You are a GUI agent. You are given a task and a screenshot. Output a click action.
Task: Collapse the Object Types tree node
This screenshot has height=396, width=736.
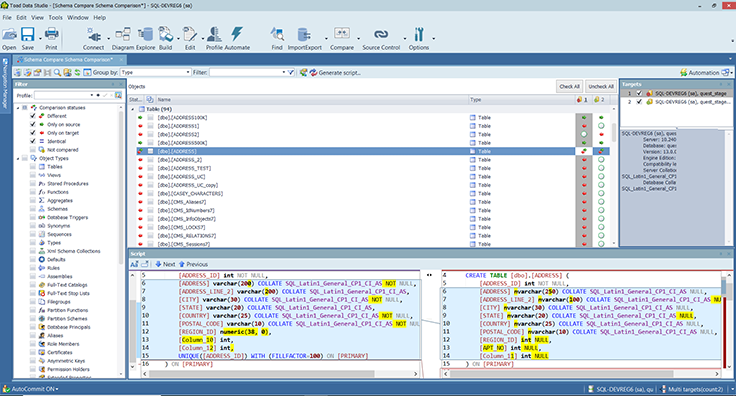[x=18, y=158]
